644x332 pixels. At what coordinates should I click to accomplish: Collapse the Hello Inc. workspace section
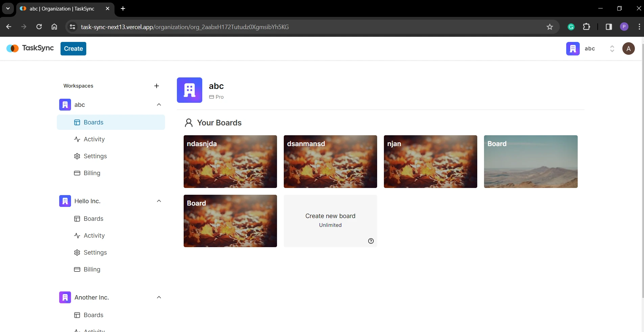click(x=159, y=201)
